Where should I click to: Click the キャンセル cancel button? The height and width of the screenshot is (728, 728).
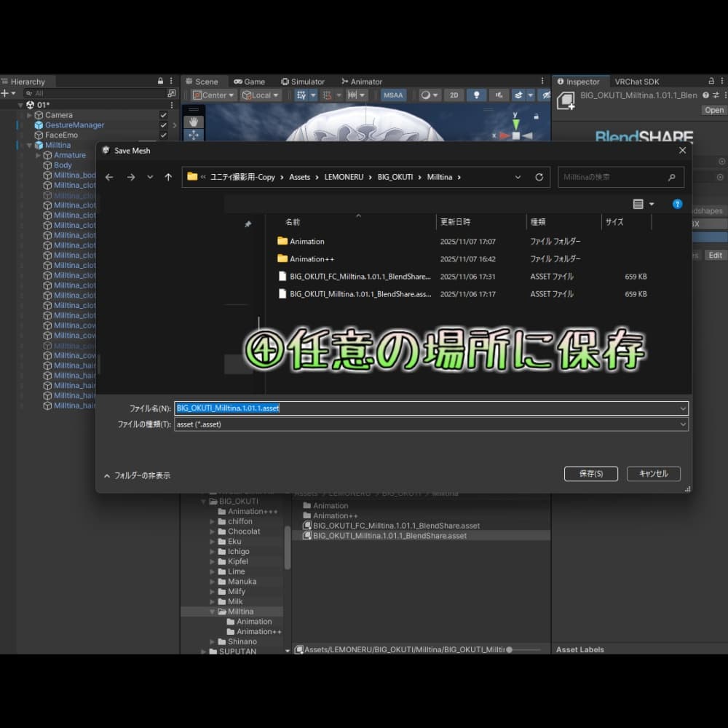(653, 474)
